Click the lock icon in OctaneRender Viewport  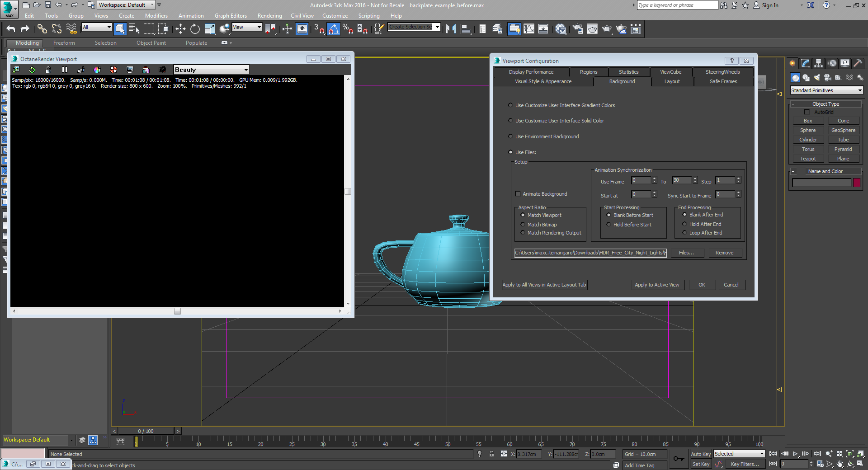[x=48, y=70]
